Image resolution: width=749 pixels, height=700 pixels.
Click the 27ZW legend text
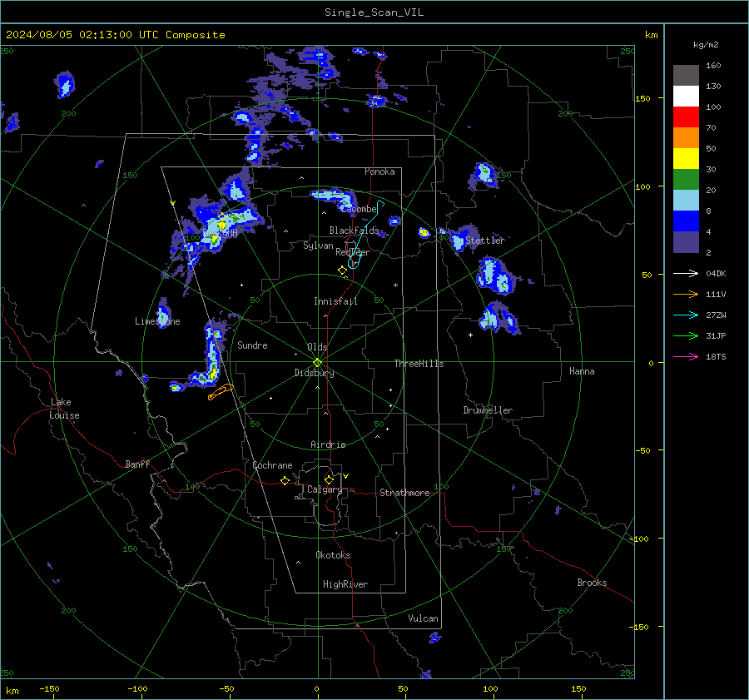click(x=716, y=315)
